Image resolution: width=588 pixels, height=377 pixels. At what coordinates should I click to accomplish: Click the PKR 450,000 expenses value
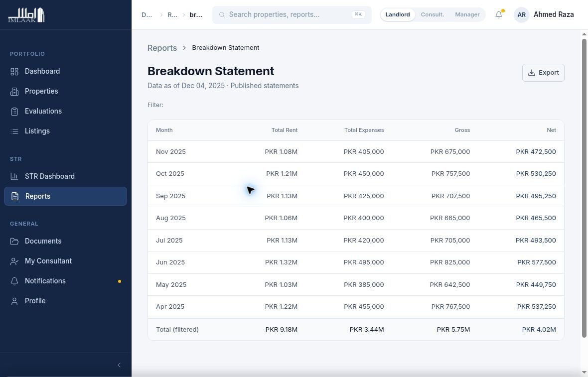coord(364,174)
